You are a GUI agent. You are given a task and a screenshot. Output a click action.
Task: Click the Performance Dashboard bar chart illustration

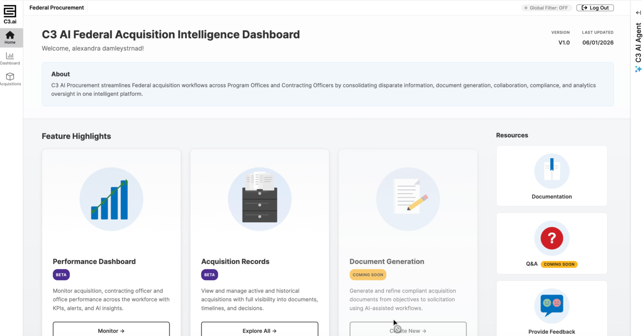(x=111, y=199)
